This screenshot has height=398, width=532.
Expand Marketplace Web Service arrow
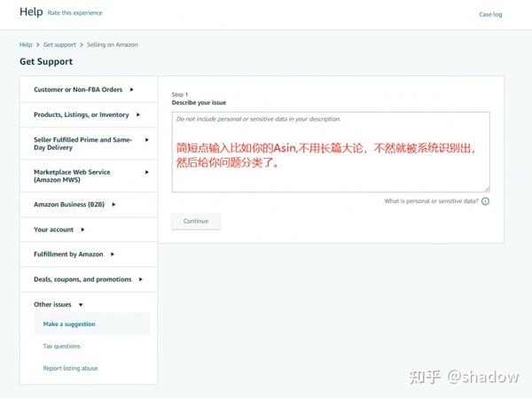[146, 172]
